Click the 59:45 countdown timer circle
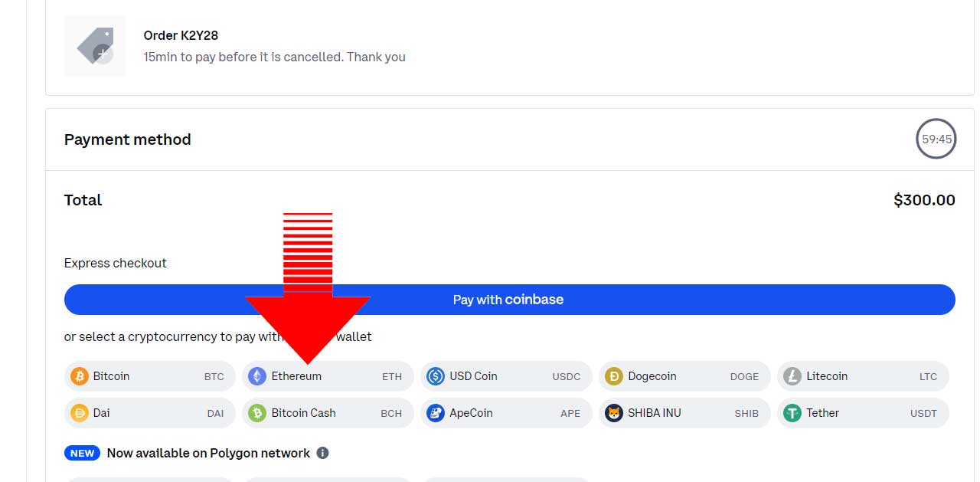 pos(936,139)
